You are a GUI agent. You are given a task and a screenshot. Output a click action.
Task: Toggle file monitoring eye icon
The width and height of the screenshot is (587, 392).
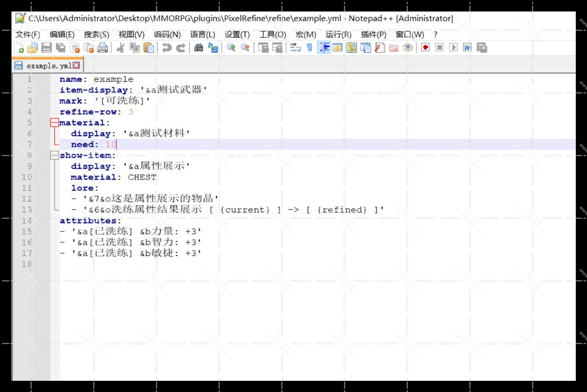coord(408,48)
